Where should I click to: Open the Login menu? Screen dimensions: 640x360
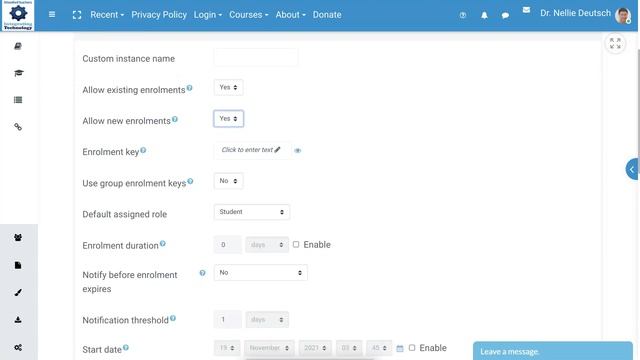click(208, 15)
